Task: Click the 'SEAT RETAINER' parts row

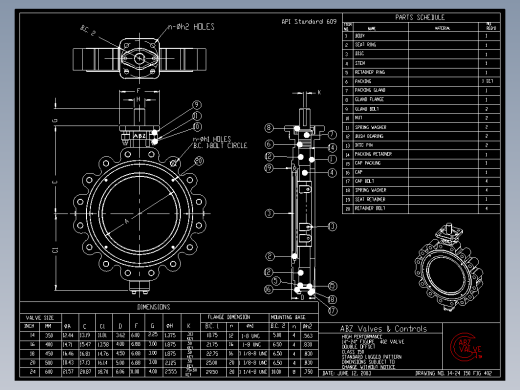Action: (421, 199)
